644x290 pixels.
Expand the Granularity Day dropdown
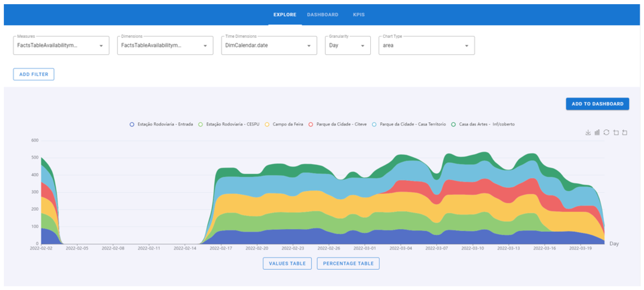(x=348, y=45)
